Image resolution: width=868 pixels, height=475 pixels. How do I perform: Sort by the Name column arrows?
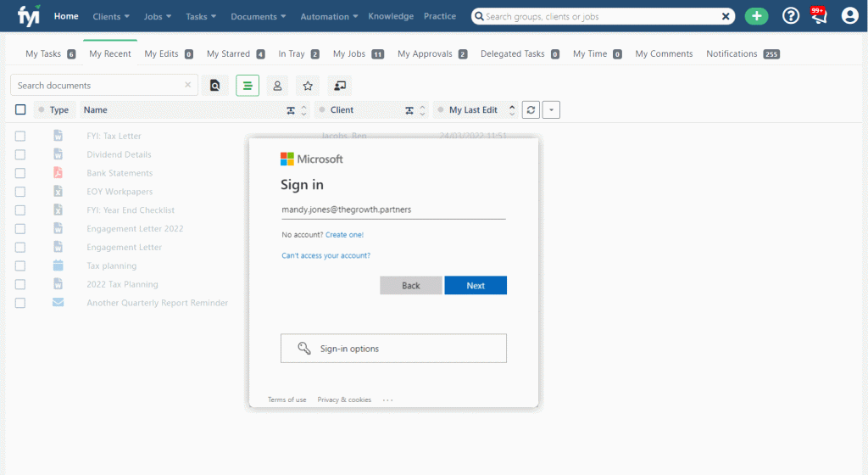click(x=303, y=110)
